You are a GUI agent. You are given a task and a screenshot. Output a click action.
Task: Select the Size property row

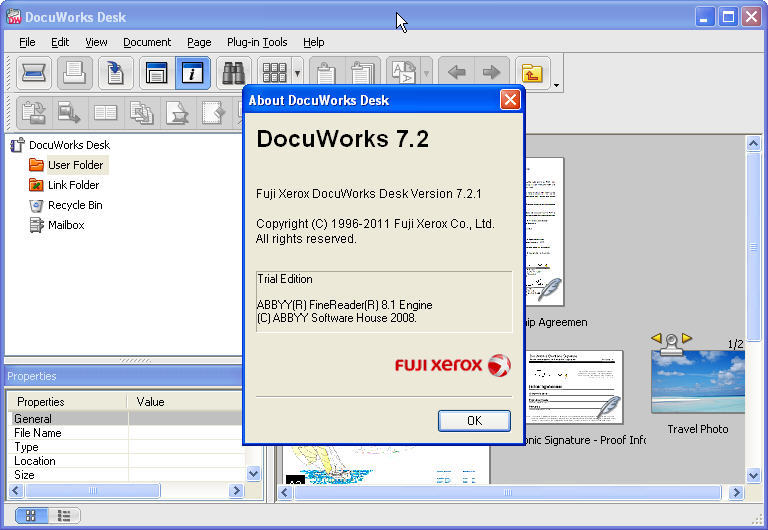click(x=126, y=475)
